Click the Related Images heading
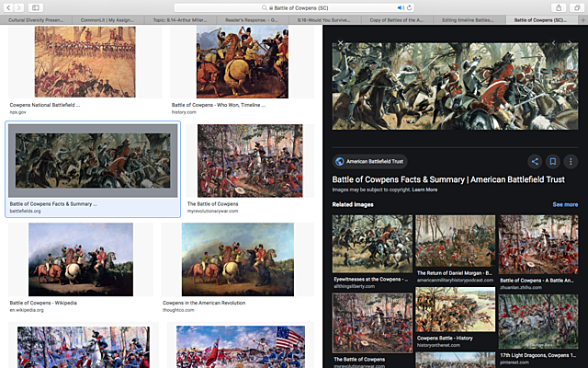 pos(353,204)
